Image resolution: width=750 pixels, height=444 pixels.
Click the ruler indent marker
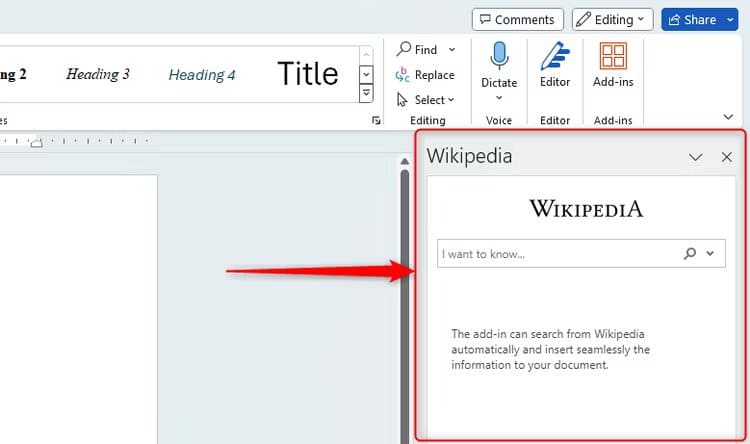click(36, 142)
